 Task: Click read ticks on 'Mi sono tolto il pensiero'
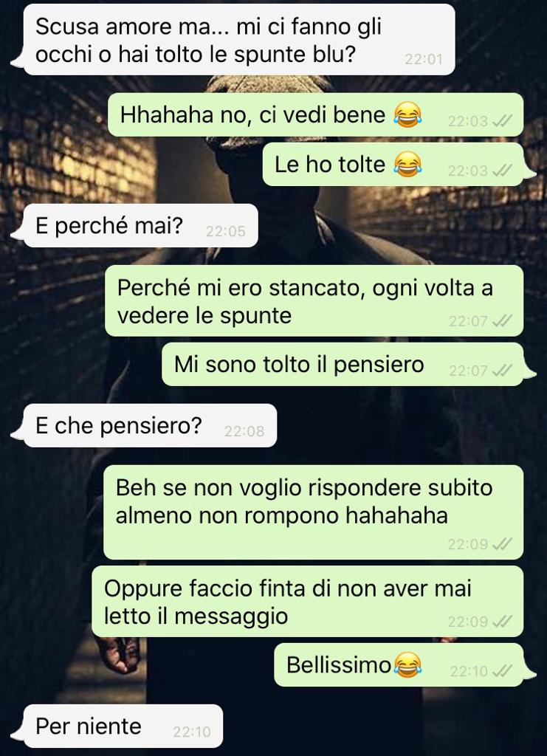point(502,371)
